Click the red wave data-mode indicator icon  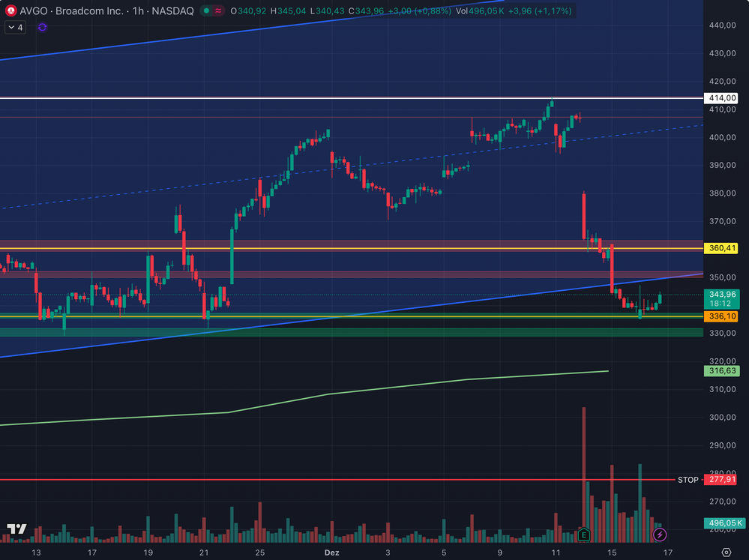(218, 11)
